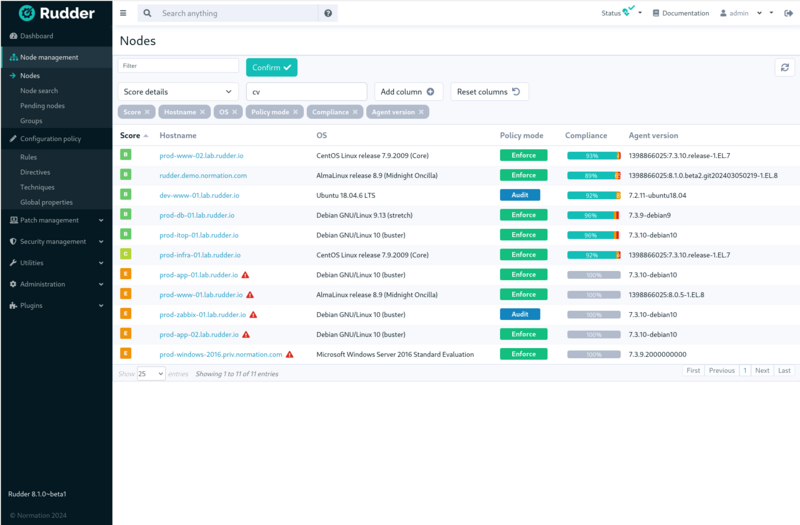Click the Next pagination button
The width and height of the screenshot is (800, 525).
point(762,370)
